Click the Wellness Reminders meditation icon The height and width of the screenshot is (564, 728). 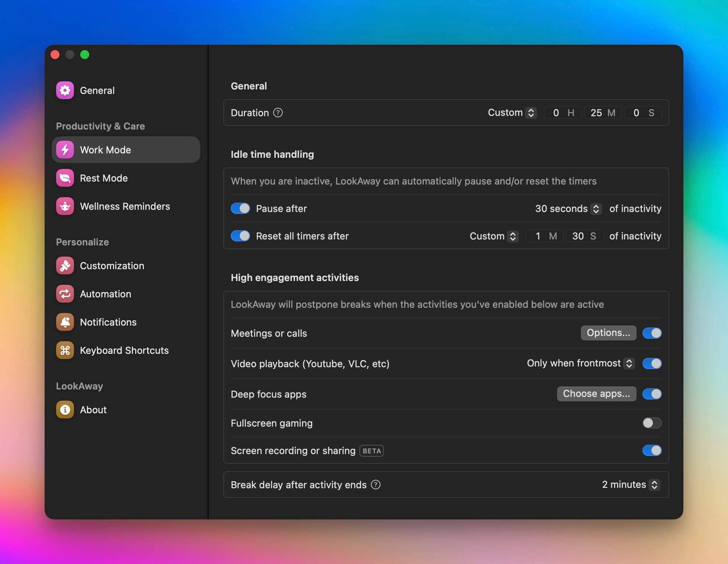(x=65, y=206)
